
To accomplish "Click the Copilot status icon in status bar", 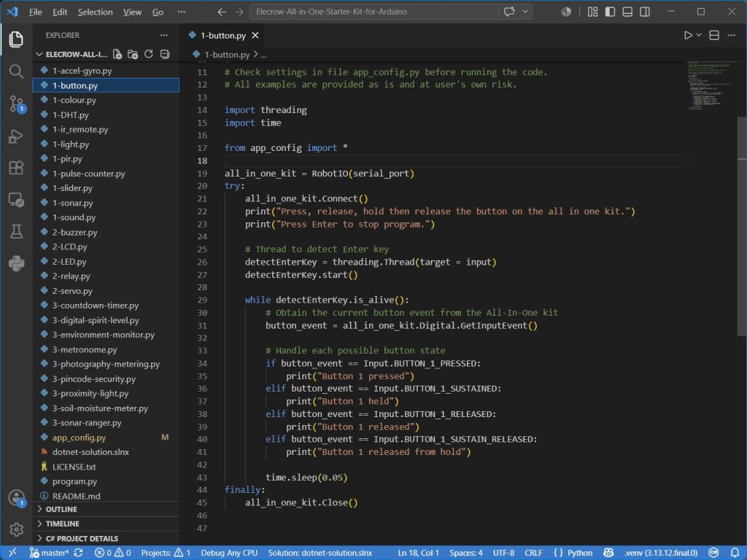I will (x=608, y=553).
